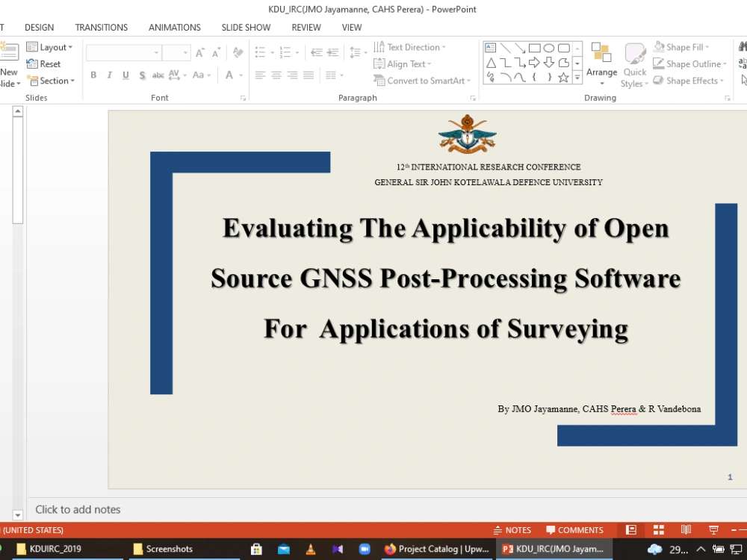Open the VIEW ribbon tab
The image size is (747, 560).
352,28
